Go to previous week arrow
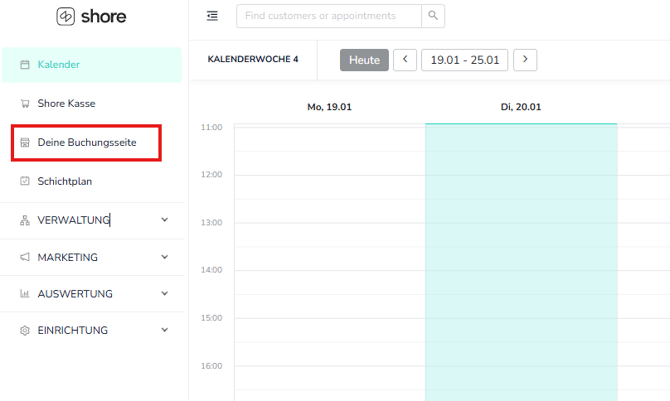 coord(405,60)
